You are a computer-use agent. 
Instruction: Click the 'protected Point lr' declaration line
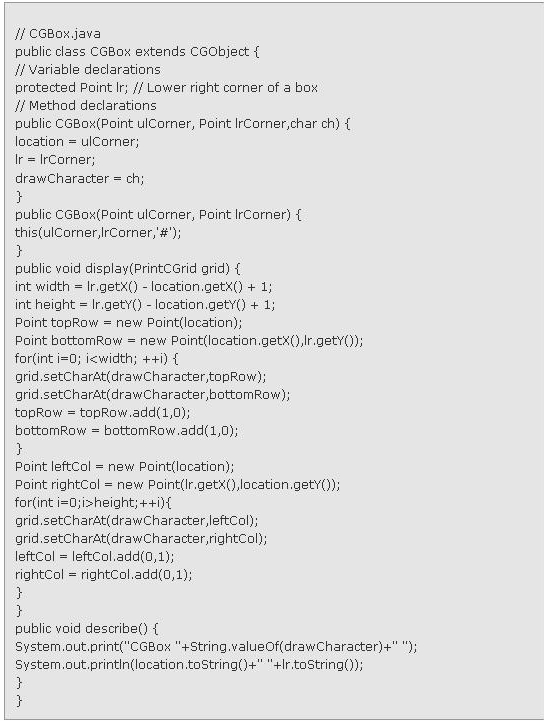[166, 88]
